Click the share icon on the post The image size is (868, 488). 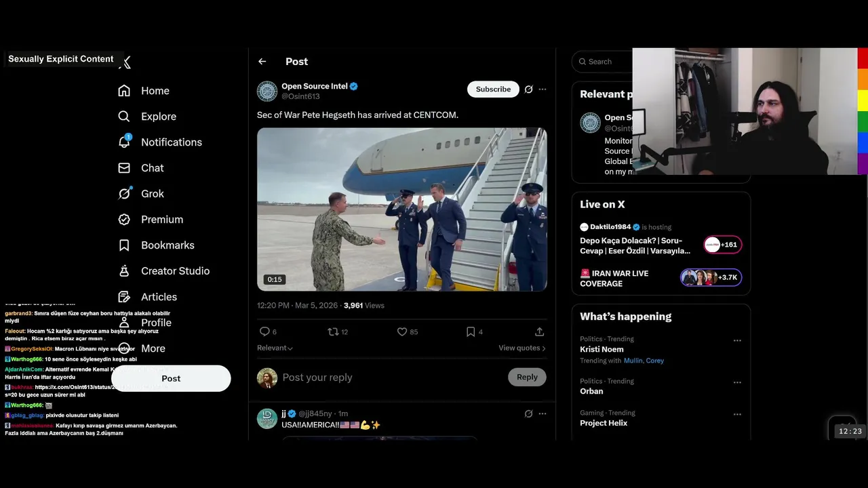(x=540, y=331)
